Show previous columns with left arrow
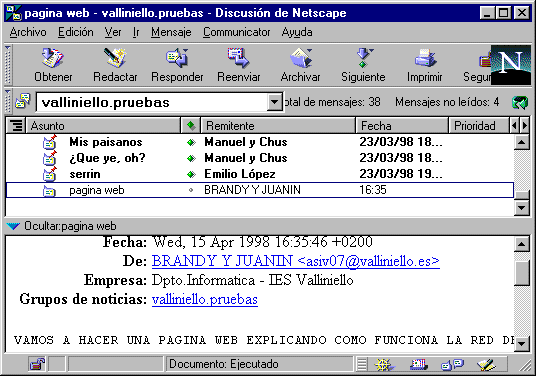This screenshot has width=536, height=376. pos(514,125)
